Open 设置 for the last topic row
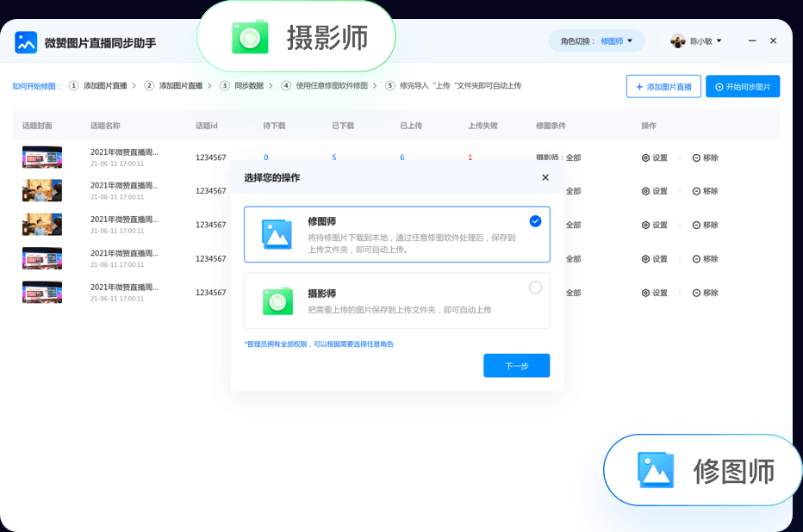803x532 pixels. tap(654, 293)
